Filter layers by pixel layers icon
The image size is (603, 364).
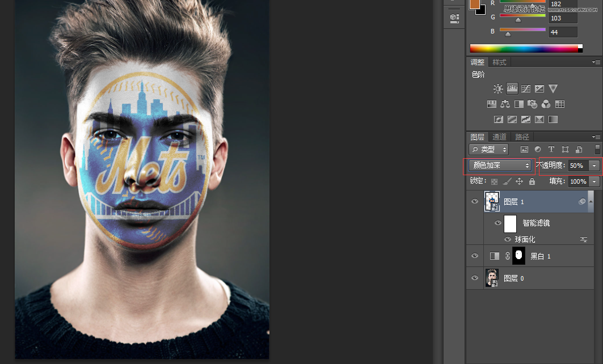coord(524,150)
